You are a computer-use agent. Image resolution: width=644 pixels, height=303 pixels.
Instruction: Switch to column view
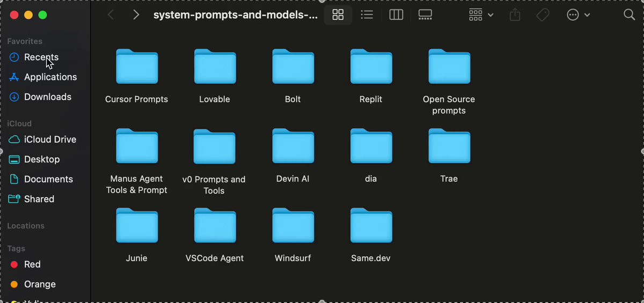coord(396,15)
